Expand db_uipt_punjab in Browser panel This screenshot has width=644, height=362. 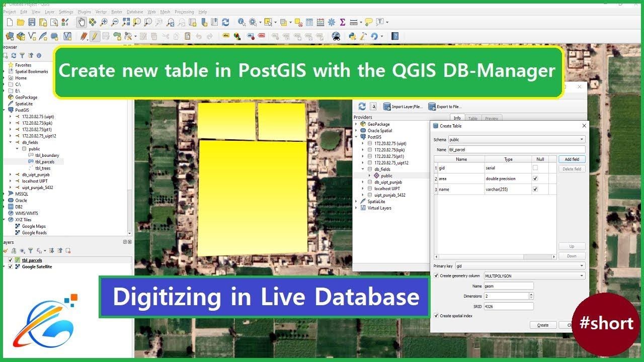[11, 174]
